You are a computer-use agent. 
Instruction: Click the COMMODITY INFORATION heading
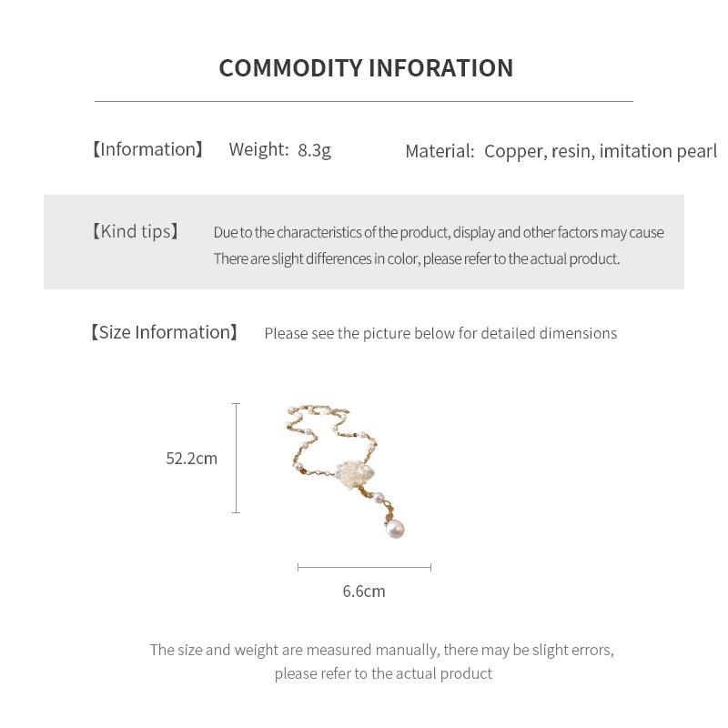(x=366, y=68)
